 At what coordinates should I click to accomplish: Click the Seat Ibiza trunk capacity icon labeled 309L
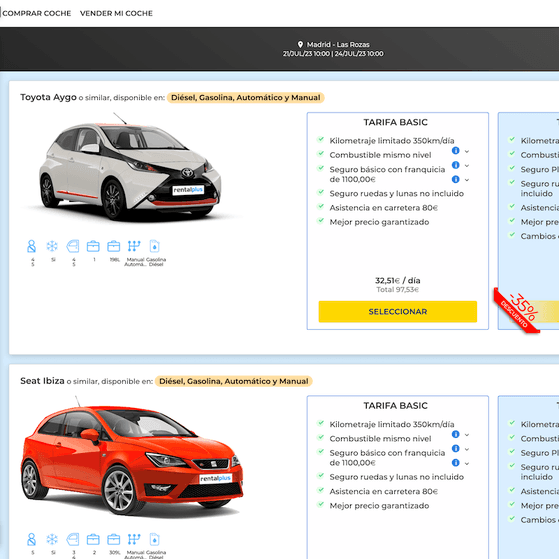[x=114, y=539]
